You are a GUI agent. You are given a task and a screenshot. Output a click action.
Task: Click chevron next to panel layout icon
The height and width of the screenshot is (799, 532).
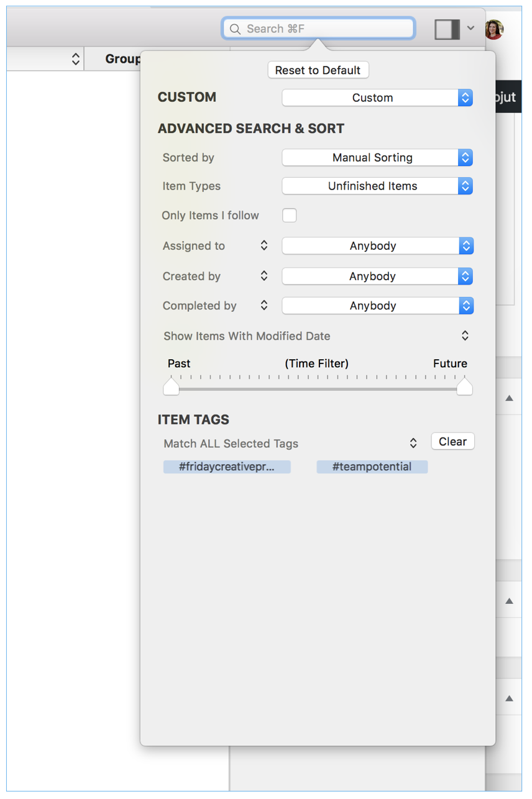click(x=470, y=28)
